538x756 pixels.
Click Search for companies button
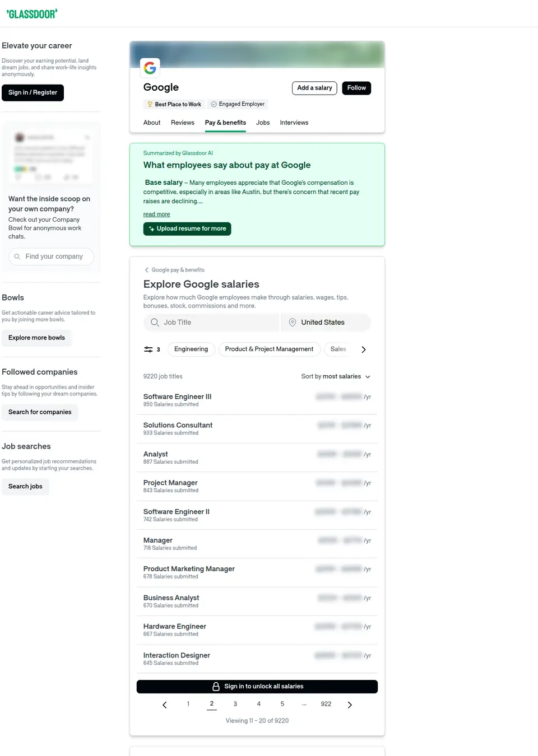click(40, 412)
